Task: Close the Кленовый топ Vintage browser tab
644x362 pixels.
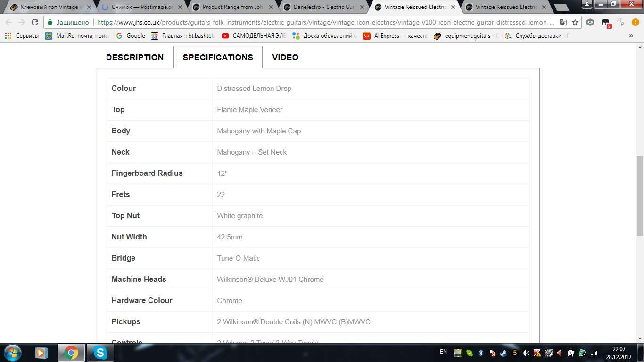Action: (x=89, y=7)
